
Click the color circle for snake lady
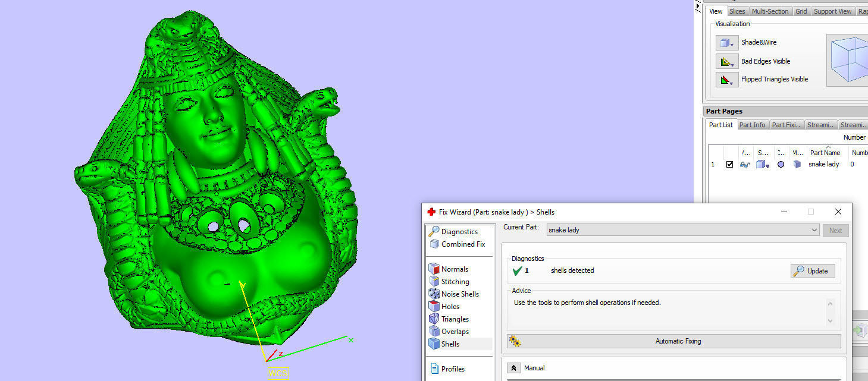pos(781,165)
